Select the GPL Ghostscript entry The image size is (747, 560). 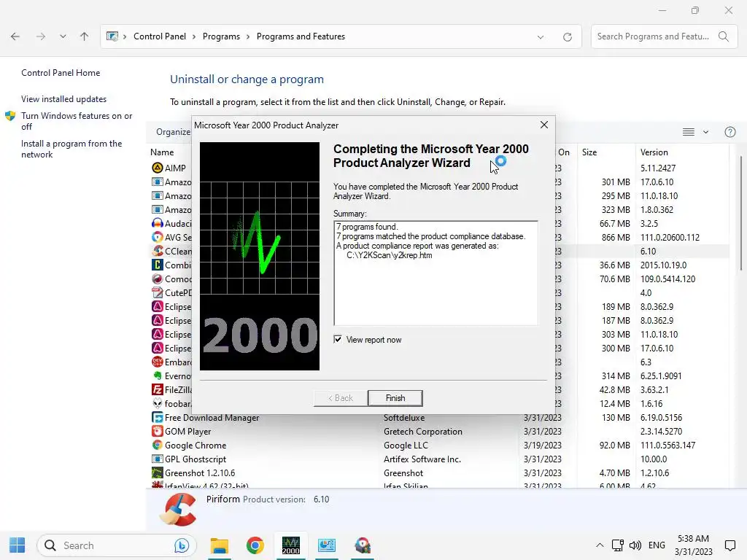coord(196,459)
